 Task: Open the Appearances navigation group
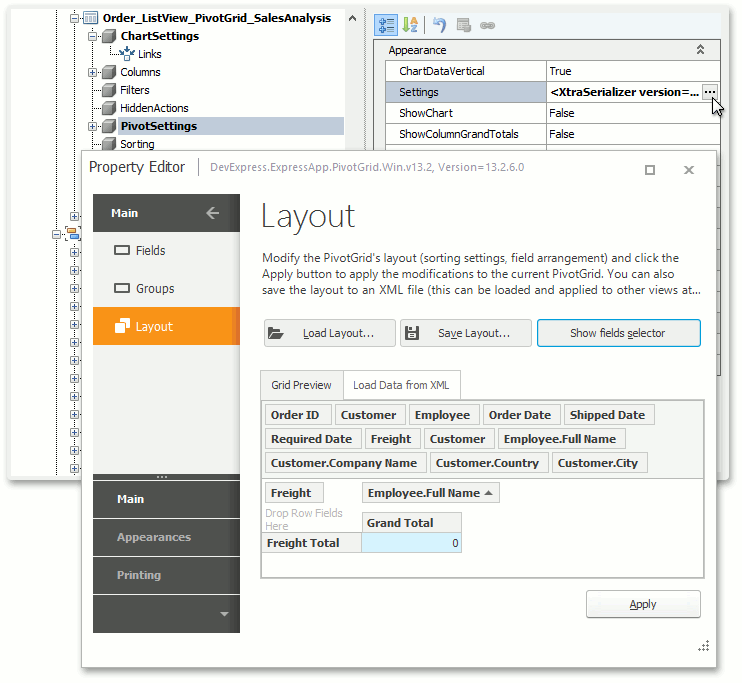click(166, 537)
